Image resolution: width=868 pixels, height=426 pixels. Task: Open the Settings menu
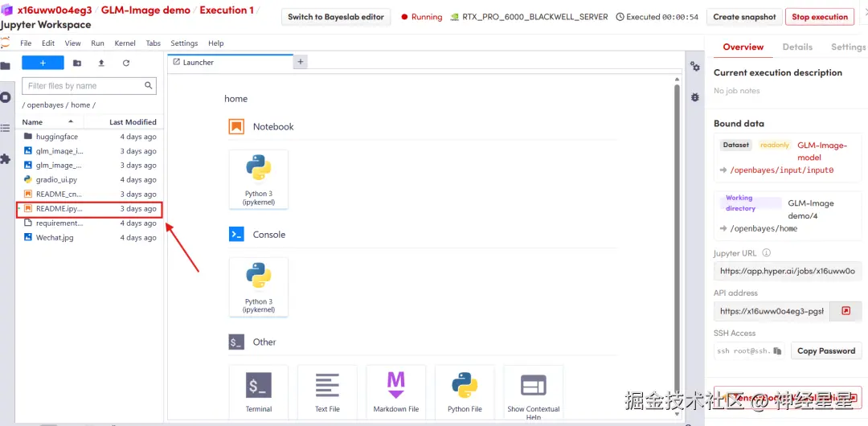tap(184, 43)
